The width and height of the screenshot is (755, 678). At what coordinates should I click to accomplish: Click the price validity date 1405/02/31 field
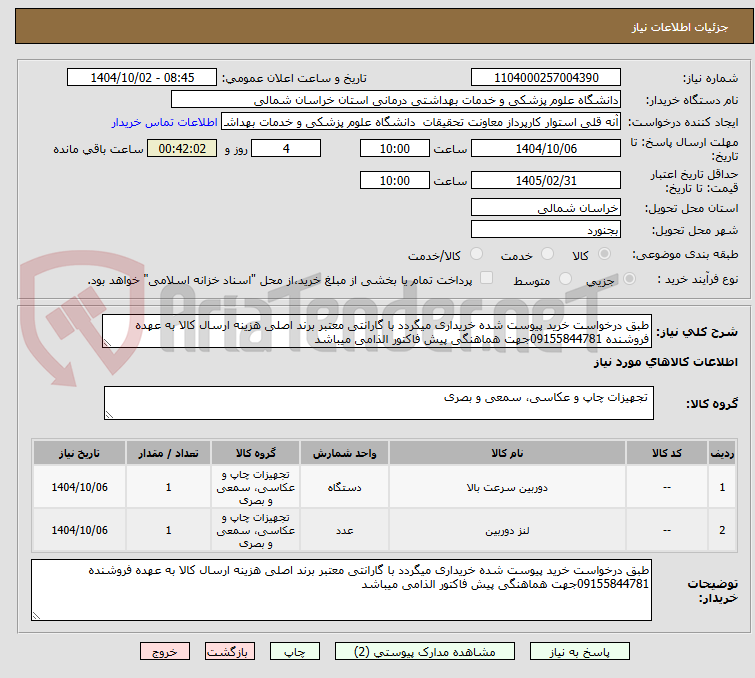(546, 181)
